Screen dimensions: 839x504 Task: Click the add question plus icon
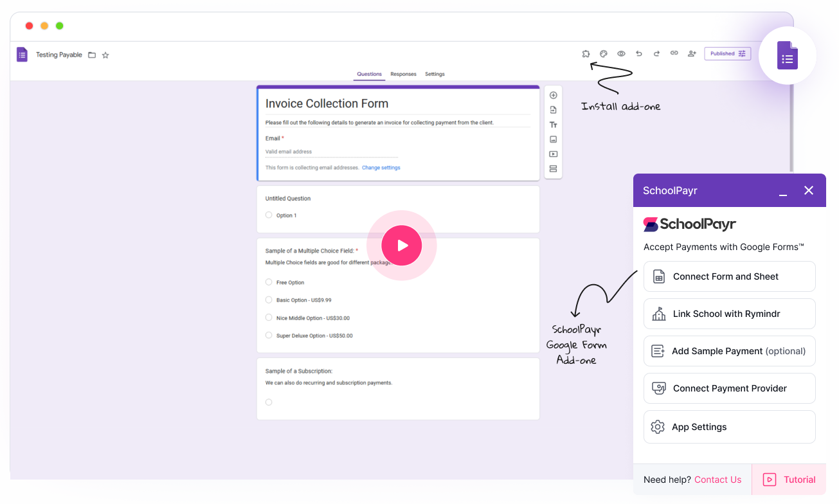point(553,95)
